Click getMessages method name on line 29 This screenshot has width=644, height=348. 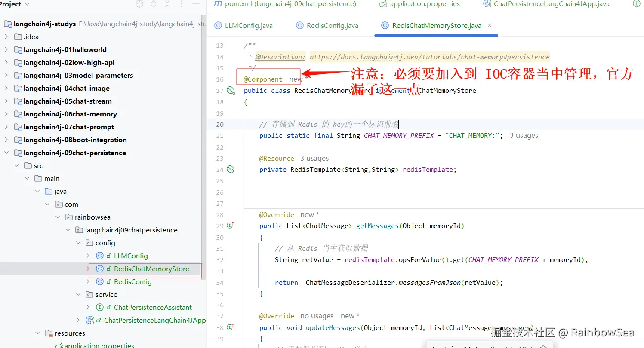(377, 226)
